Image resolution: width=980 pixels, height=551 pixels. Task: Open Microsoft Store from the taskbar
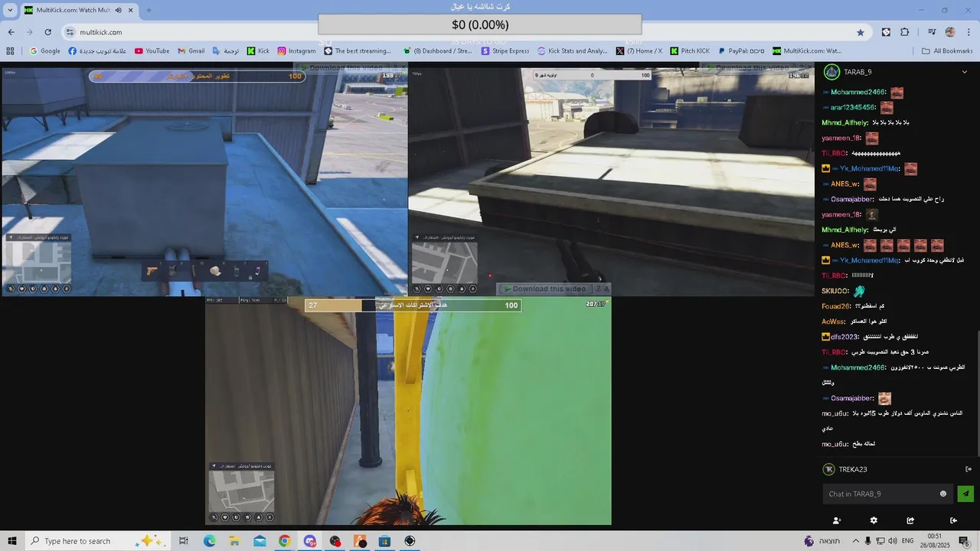coord(384,541)
